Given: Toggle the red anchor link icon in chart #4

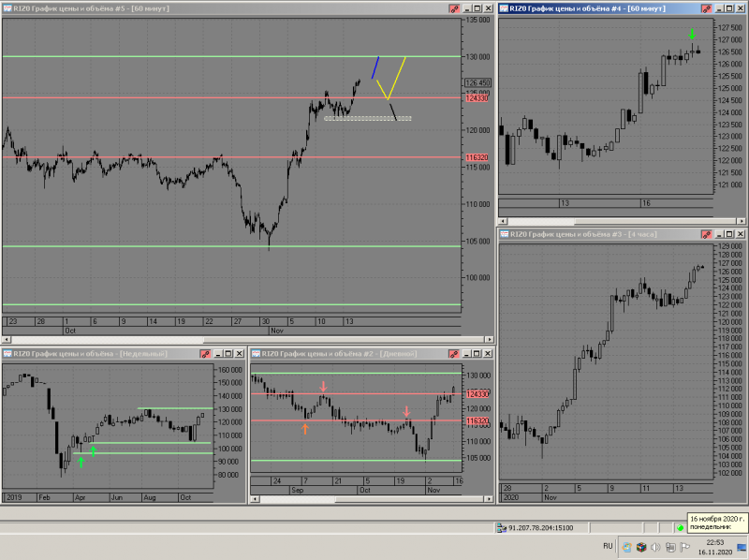Looking at the screenshot, I should click(706, 8).
